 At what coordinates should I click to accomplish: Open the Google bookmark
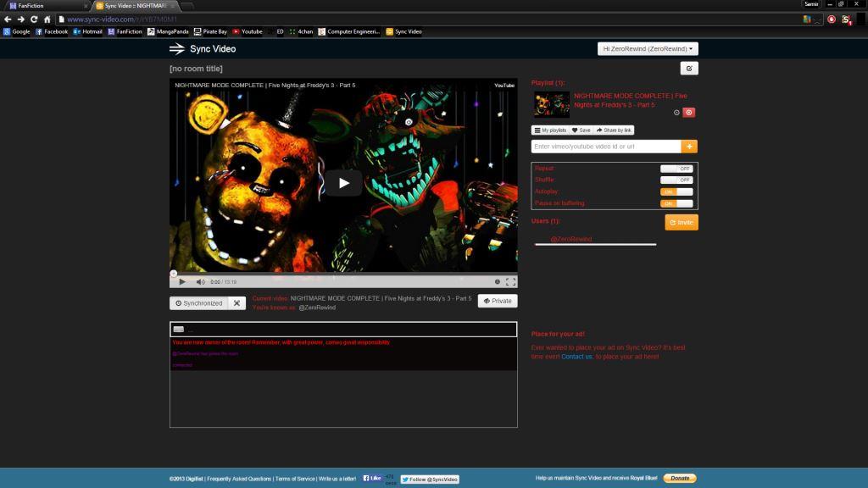coord(17,31)
